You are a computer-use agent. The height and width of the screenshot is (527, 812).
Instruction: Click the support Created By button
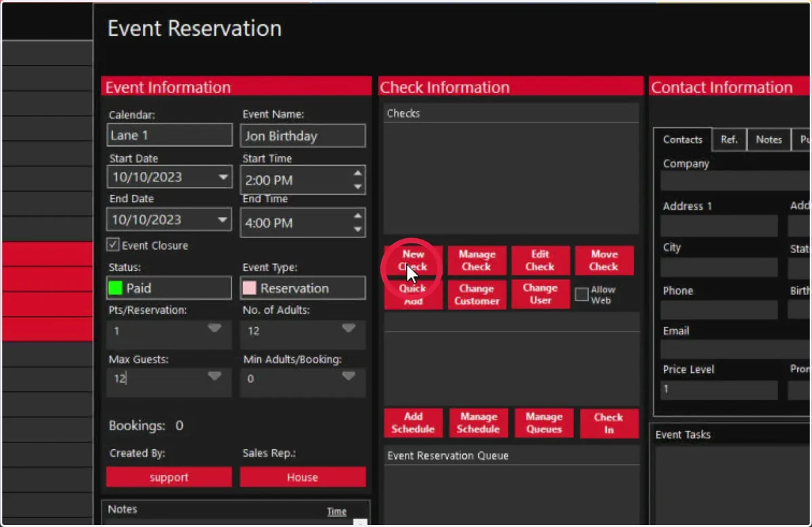[169, 477]
